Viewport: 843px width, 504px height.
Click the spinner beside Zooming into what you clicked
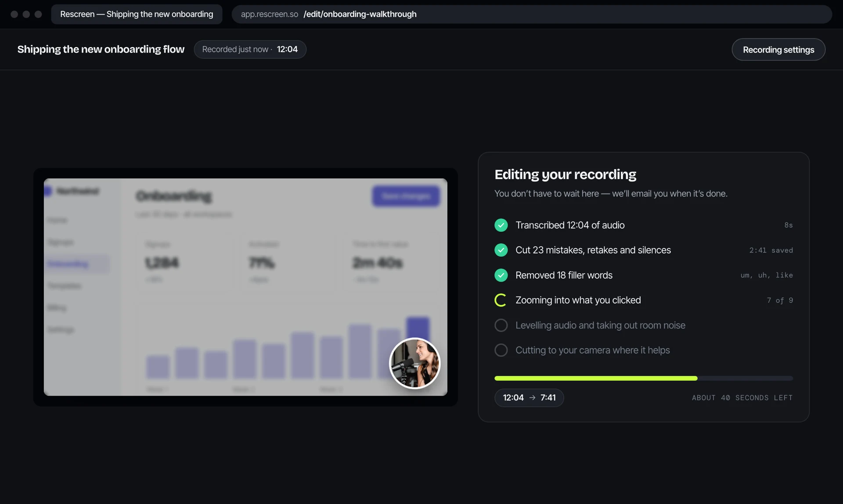pos(501,300)
